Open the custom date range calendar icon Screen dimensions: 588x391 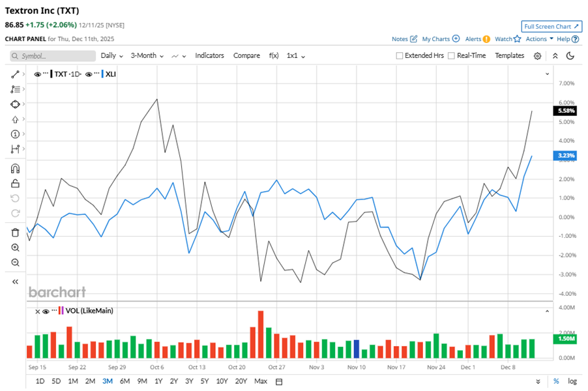coord(278,382)
